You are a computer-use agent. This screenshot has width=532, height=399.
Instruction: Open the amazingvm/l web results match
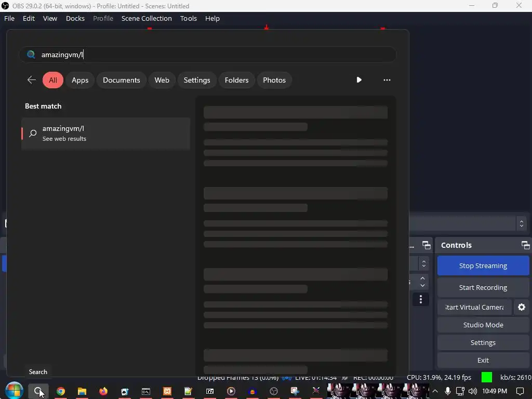click(x=105, y=134)
